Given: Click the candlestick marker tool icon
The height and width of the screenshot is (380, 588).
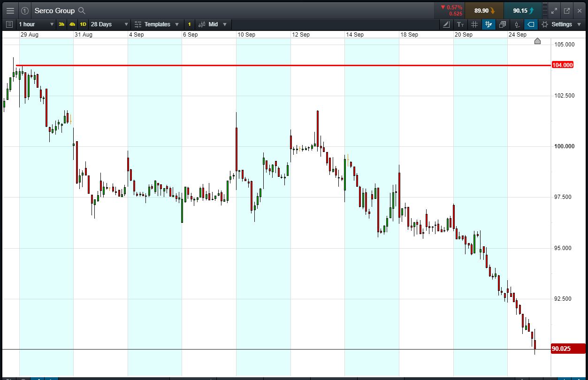Looking at the screenshot, I should 517,24.
